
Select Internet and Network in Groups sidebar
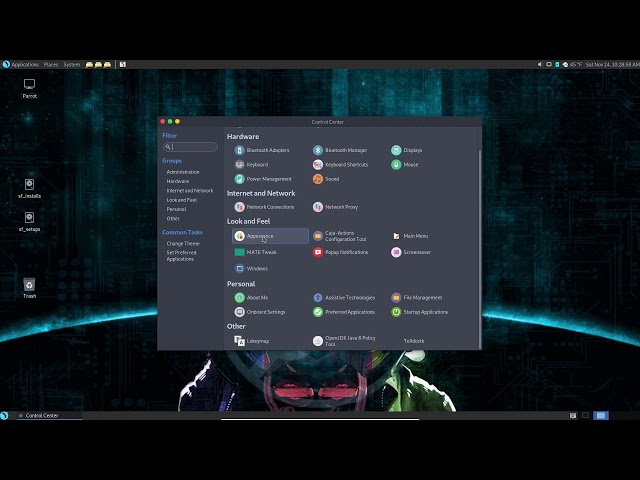[x=190, y=191]
